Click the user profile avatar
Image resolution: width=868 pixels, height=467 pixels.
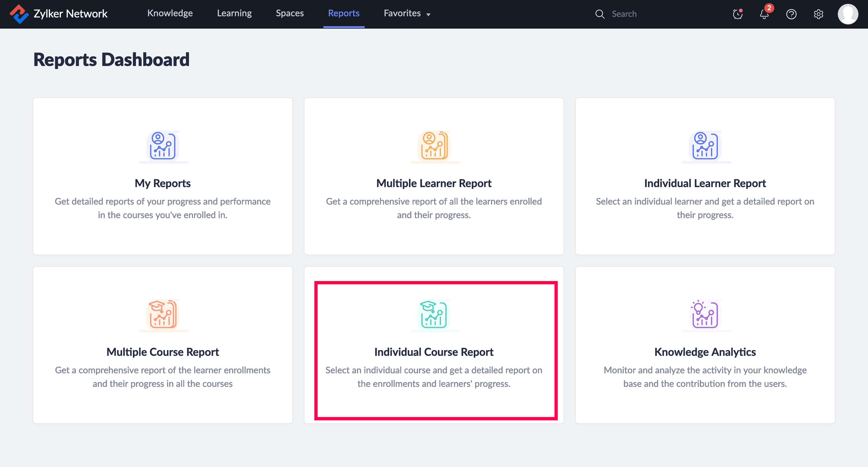(x=848, y=14)
